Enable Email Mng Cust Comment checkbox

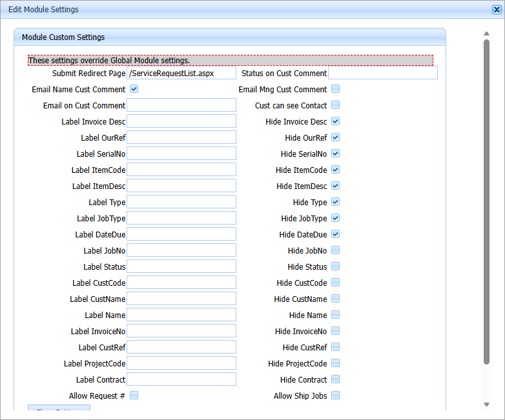point(336,89)
